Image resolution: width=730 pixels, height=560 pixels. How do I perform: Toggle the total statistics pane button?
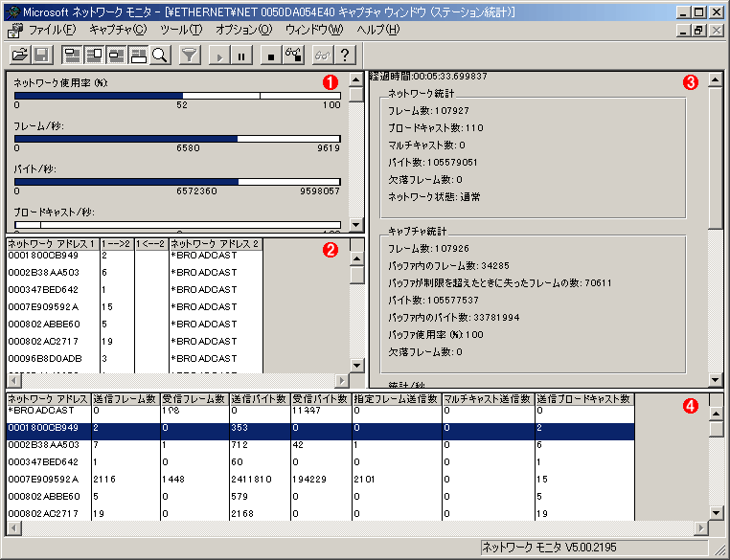click(x=95, y=55)
